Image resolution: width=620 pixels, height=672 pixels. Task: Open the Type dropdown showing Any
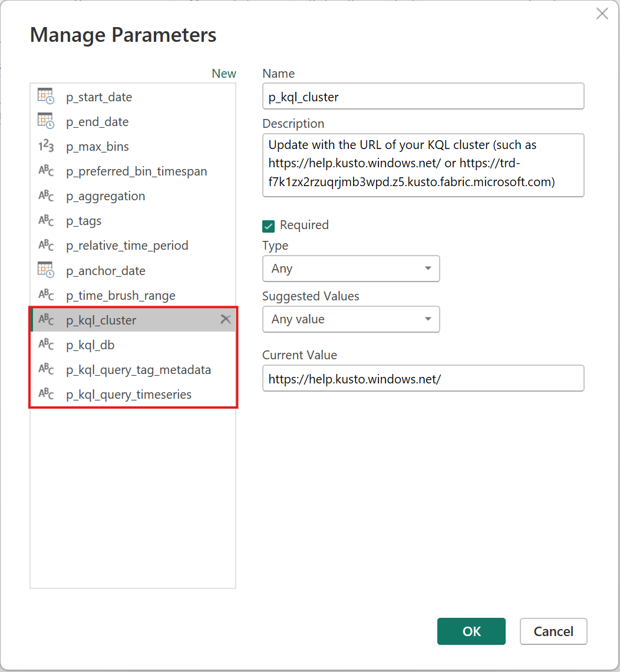351,269
